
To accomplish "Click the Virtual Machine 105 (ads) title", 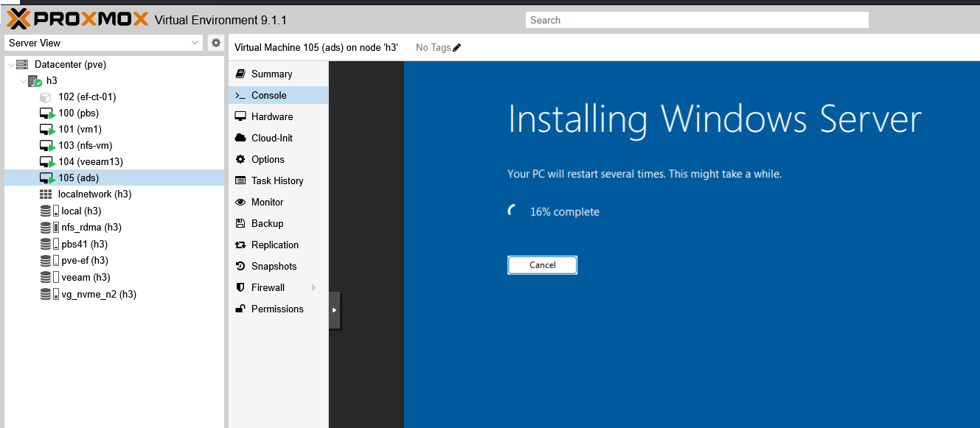I will [316, 48].
